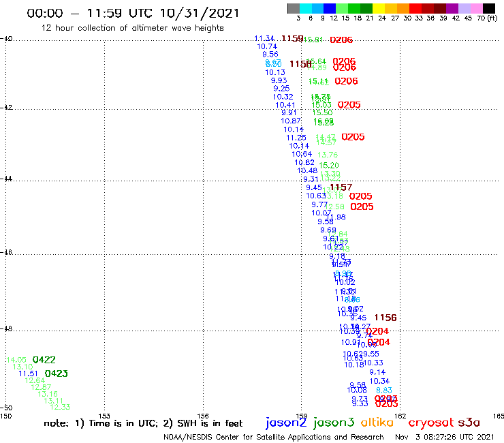Click wave height value '10.41'
This screenshot has height=443, width=504.
tap(285, 105)
